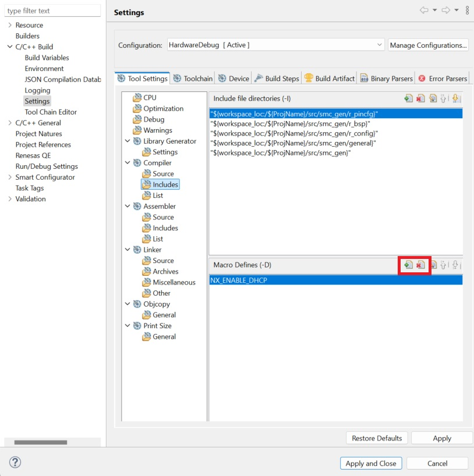Click Add icon for Include file directories

(409, 98)
